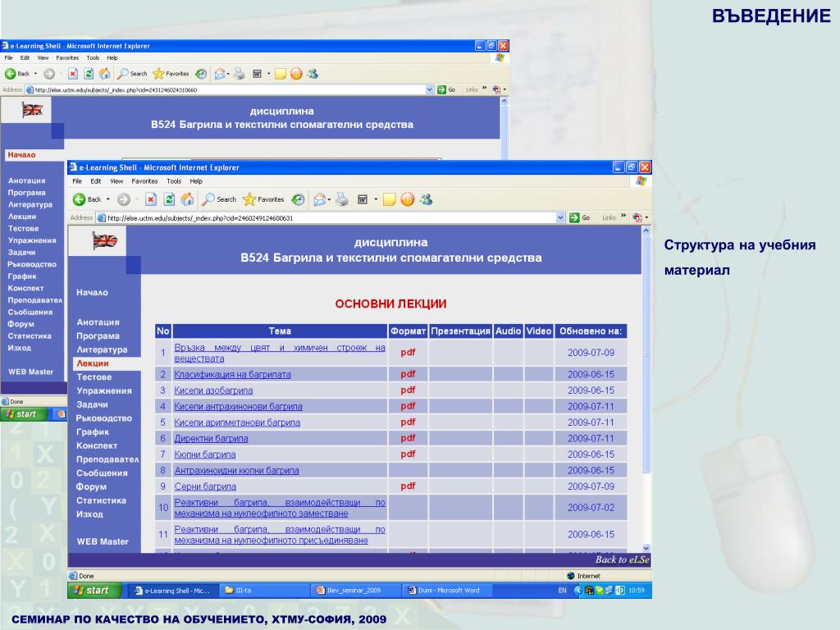Click Анотация in front window sidebar
This screenshot has height=630, width=840.
coord(98,322)
